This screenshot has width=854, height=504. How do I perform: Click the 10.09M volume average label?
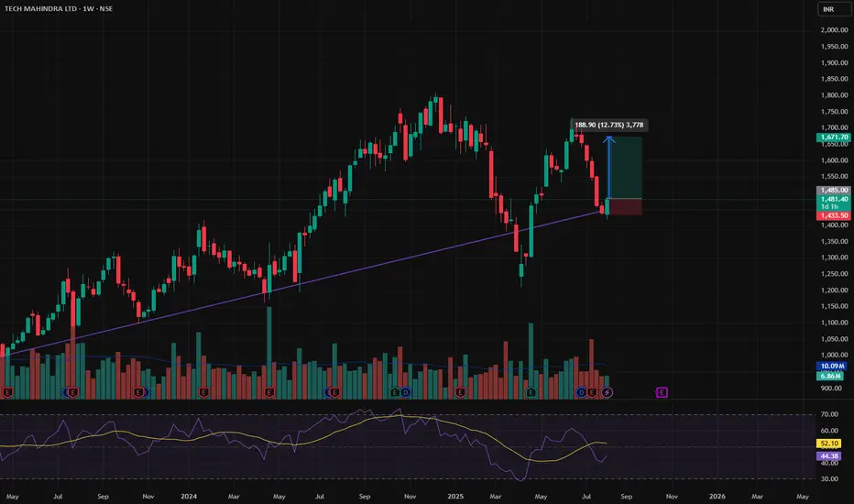(832, 367)
